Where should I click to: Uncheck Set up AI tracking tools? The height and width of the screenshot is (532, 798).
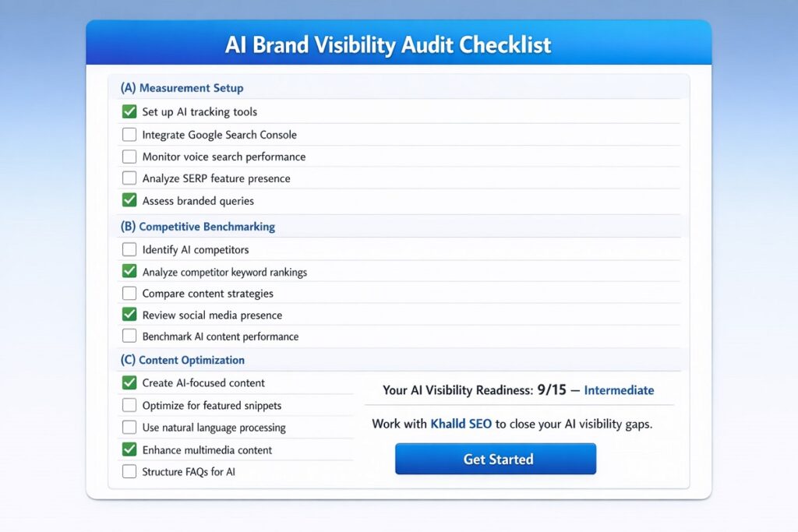point(129,111)
